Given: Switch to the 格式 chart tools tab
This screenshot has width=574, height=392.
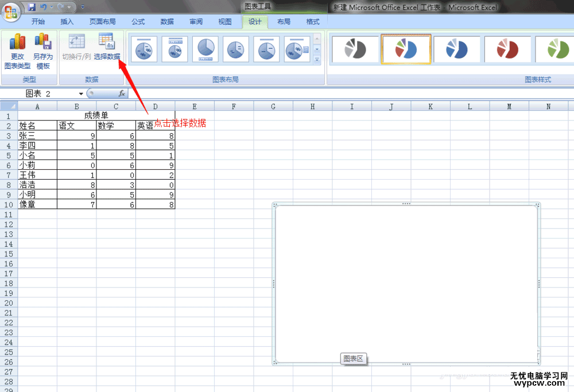Looking at the screenshot, I should 313,22.
